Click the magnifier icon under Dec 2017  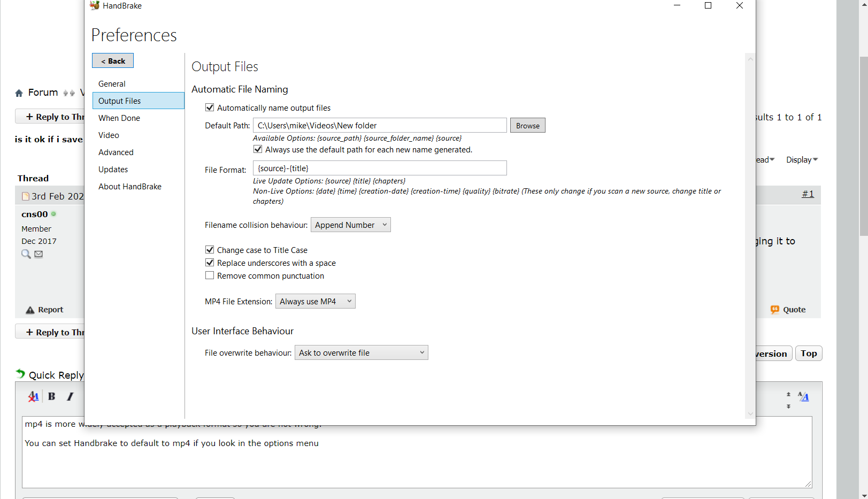(x=26, y=254)
